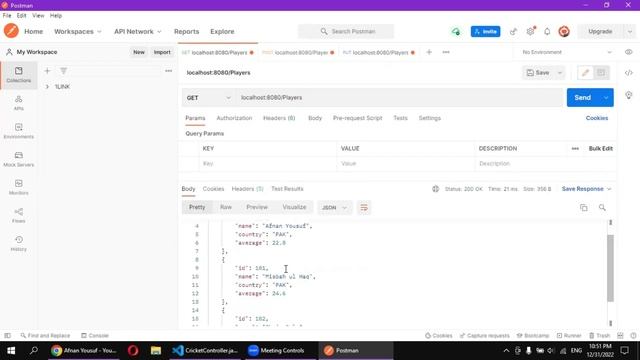Open the No Environment selector dropdown
Viewport: 640px width, 360px height.
[567, 52]
